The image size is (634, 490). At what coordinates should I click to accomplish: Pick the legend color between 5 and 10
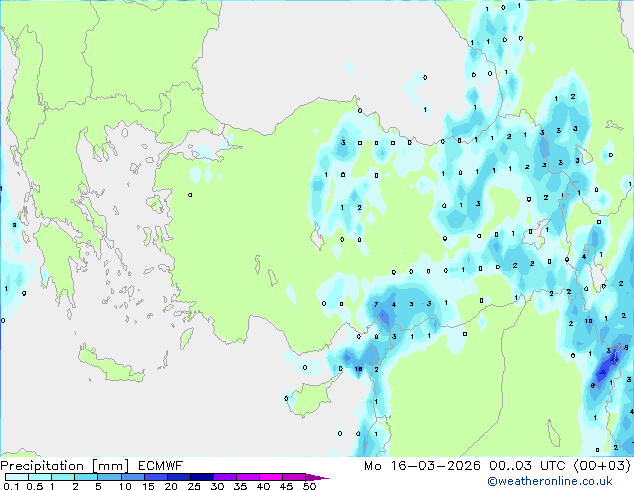[109, 477]
